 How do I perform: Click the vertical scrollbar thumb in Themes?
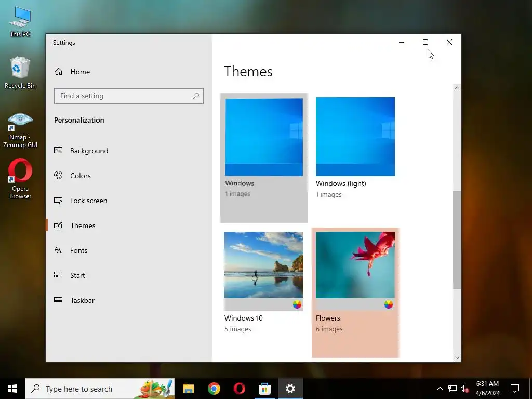click(457, 240)
